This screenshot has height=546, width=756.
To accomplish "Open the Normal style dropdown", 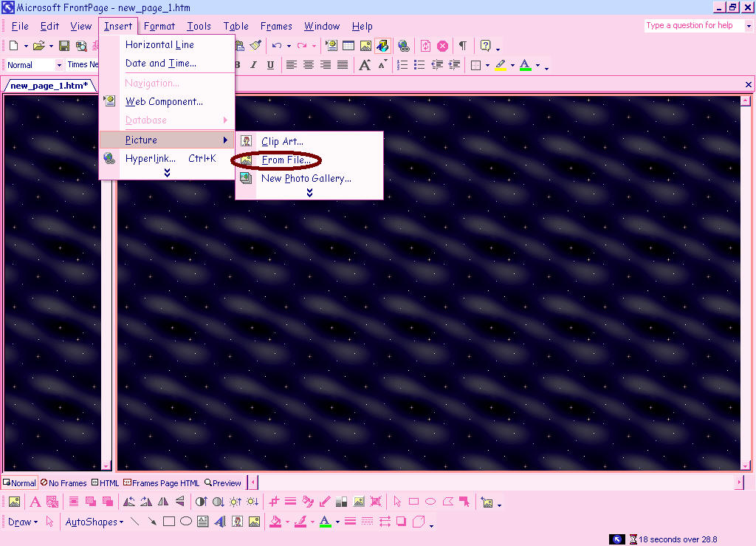I will (59, 64).
